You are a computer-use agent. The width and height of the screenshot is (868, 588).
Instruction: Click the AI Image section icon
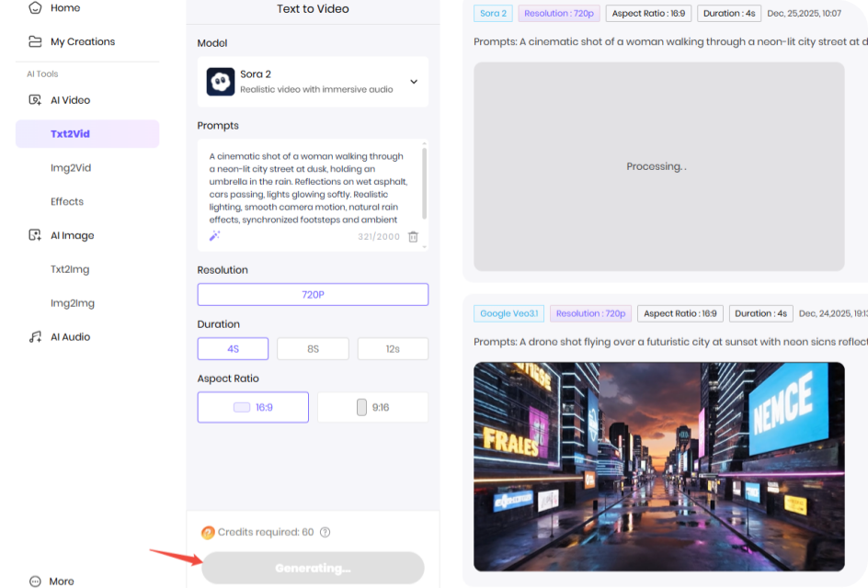coord(35,235)
